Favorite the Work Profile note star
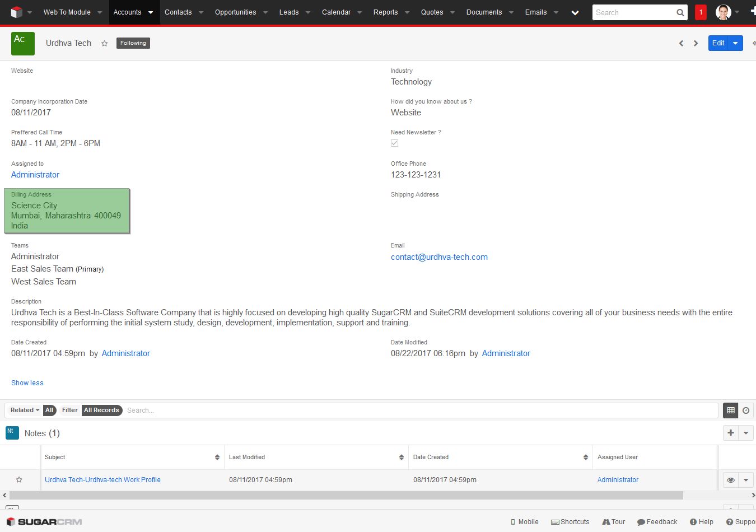Image resolution: width=756 pixels, height=532 pixels. coord(19,480)
